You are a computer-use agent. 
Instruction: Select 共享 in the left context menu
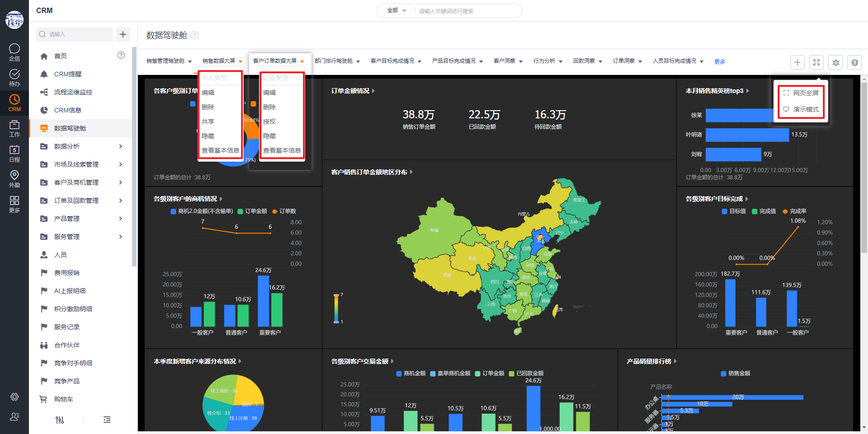pos(208,121)
